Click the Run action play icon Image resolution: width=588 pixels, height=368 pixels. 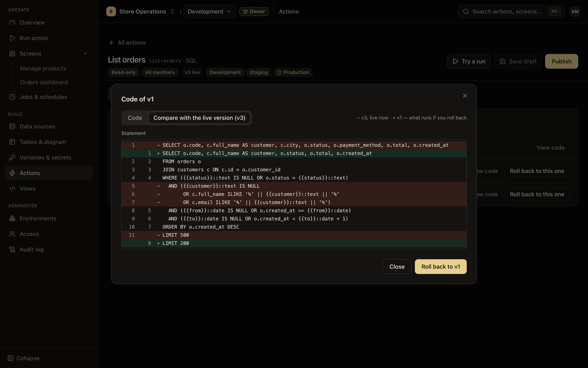tap(12, 38)
